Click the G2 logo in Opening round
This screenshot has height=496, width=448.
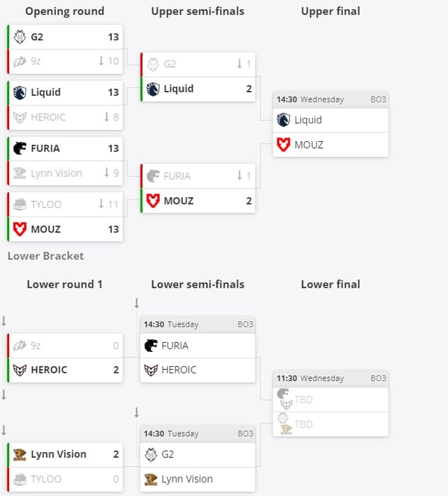20,36
